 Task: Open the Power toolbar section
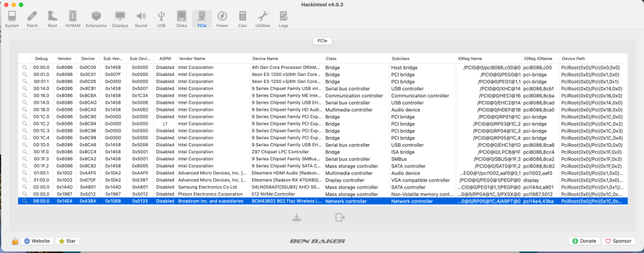click(222, 19)
